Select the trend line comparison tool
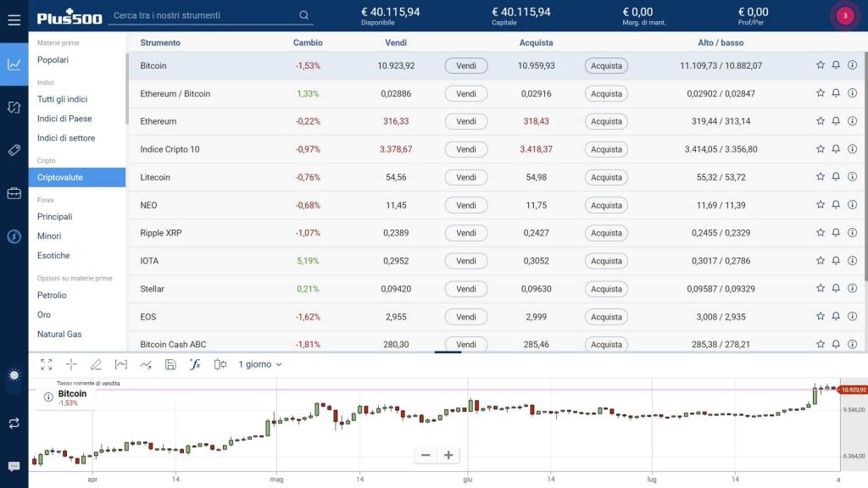The height and width of the screenshot is (488, 868). coord(146,364)
